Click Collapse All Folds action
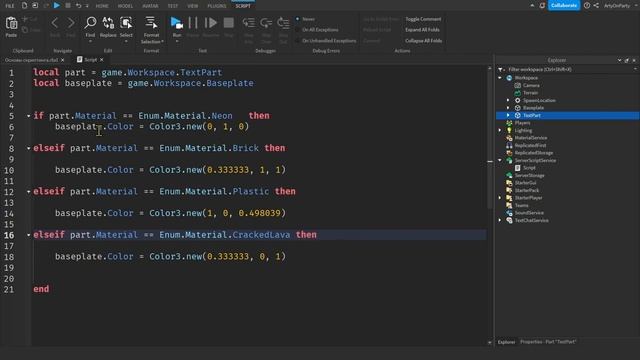Screen dimensions: 640x360 (x=423, y=41)
